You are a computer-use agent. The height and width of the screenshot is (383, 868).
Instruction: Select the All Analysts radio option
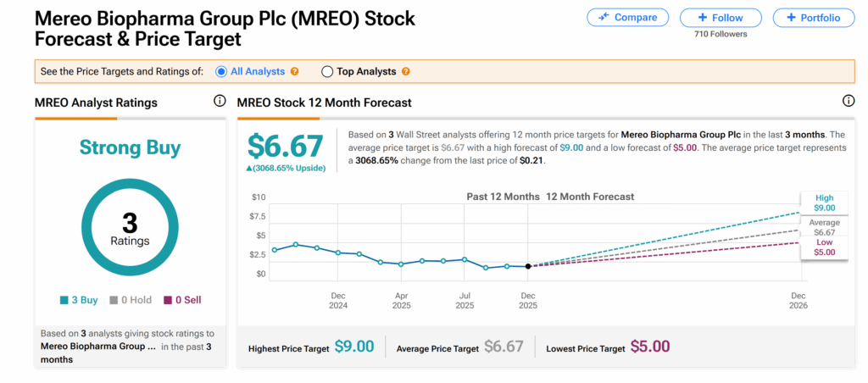(222, 72)
